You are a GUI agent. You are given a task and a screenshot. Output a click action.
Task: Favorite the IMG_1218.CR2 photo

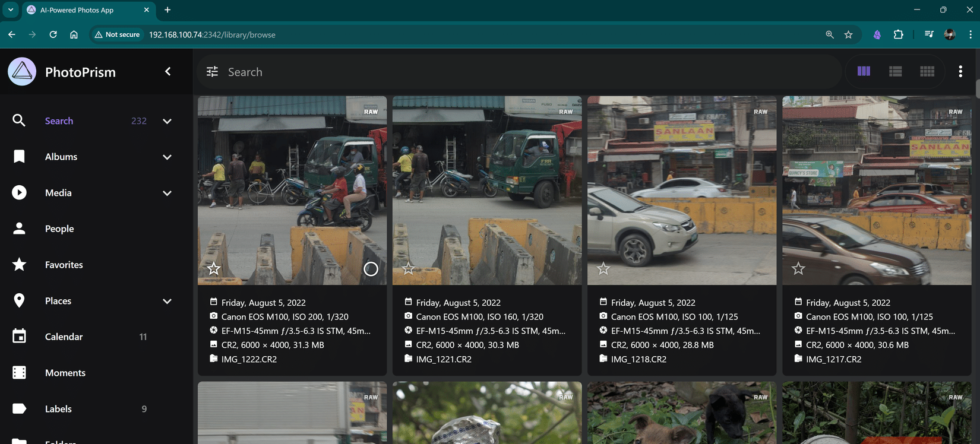click(x=603, y=269)
